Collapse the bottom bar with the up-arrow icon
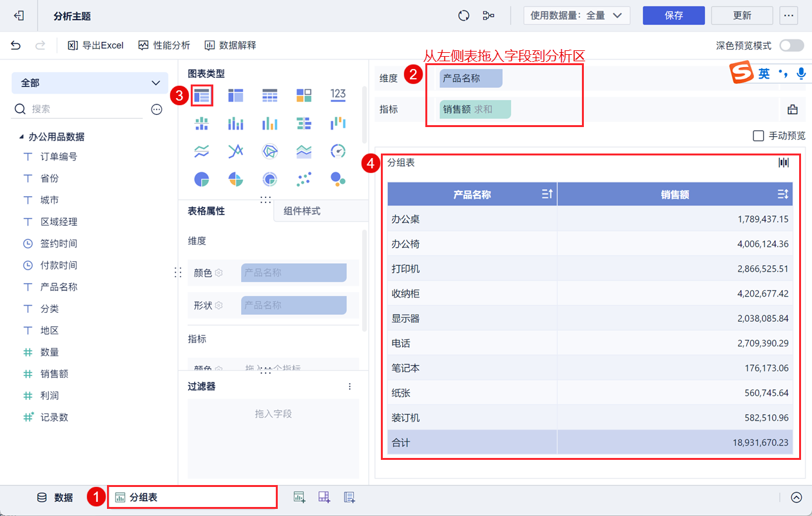 (797, 497)
